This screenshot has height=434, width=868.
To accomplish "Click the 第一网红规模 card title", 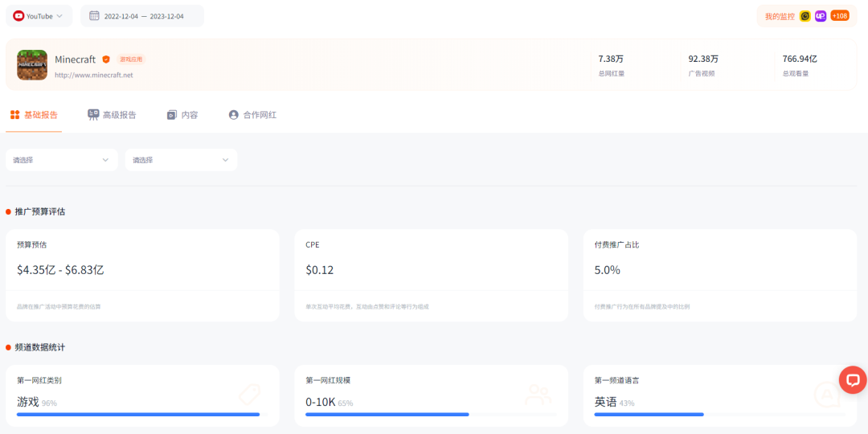I will click(x=328, y=380).
